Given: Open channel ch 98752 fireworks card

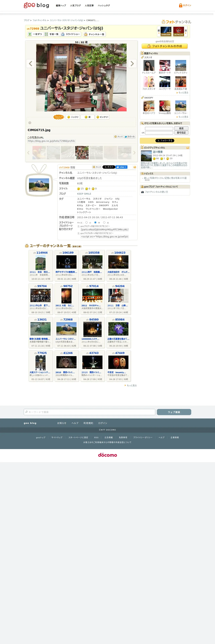Looking at the screenshot, I should tap(67, 299).
